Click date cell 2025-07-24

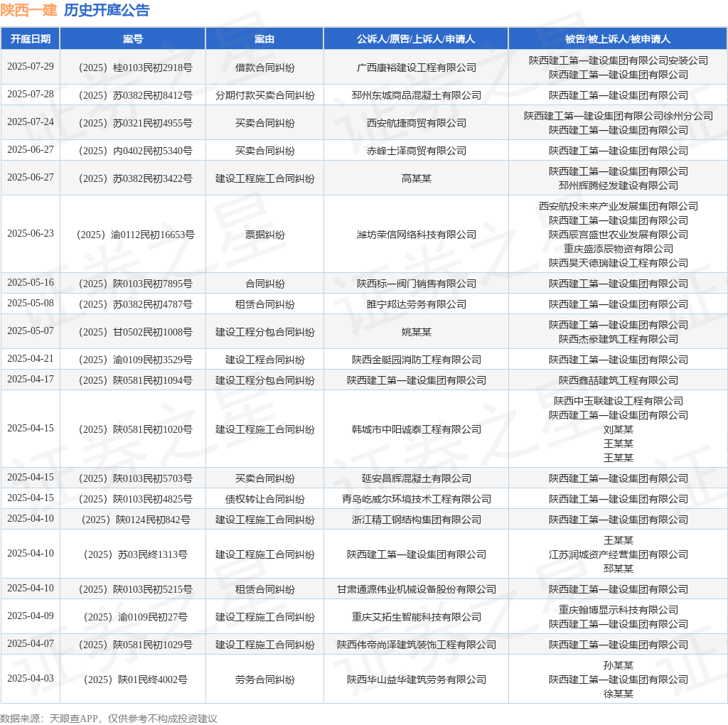click(x=31, y=122)
